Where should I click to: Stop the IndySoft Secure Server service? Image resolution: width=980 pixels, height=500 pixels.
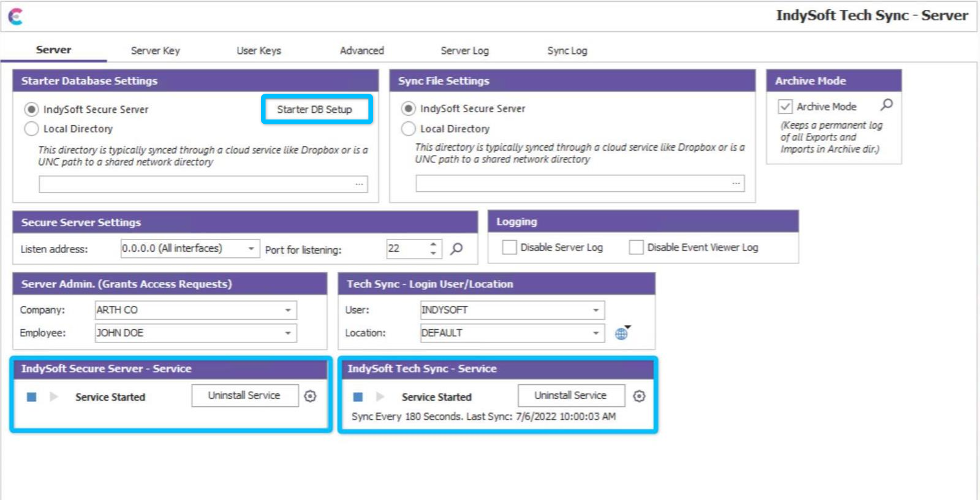[32, 397]
